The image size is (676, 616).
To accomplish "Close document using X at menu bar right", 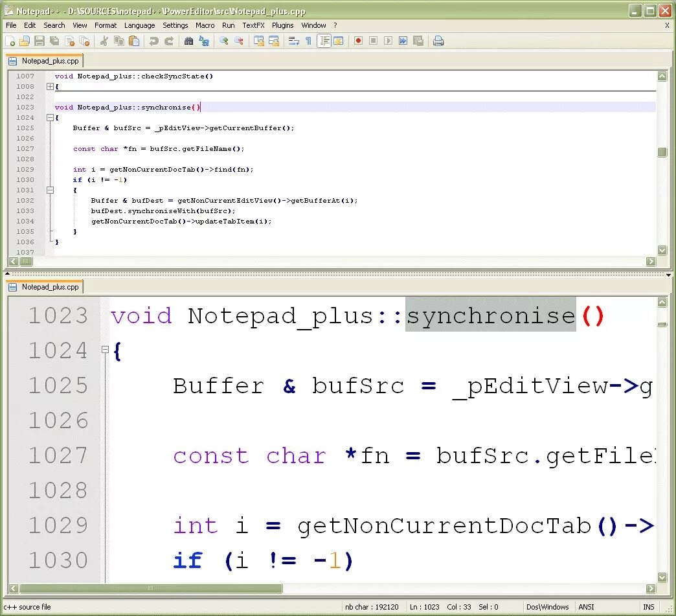I will pos(668,25).
